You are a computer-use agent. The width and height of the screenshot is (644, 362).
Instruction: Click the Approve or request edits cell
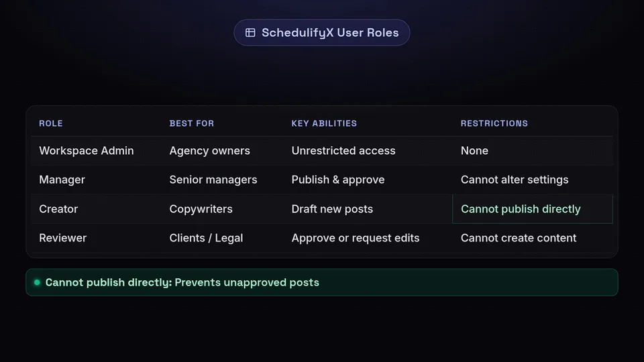(x=356, y=238)
